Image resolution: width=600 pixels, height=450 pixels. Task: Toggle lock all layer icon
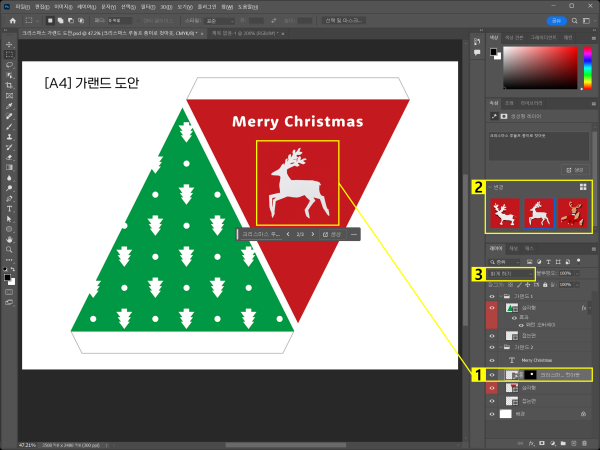tap(545, 285)
